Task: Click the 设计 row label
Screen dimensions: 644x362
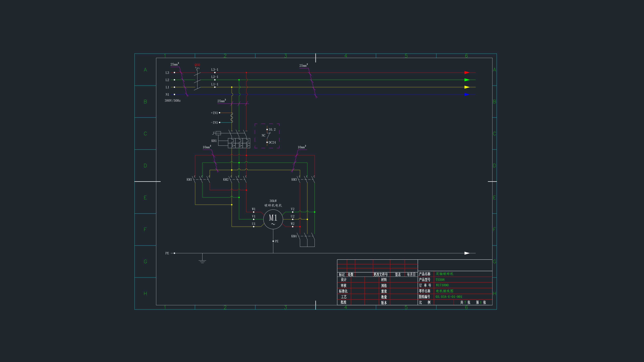Action: 344,280
